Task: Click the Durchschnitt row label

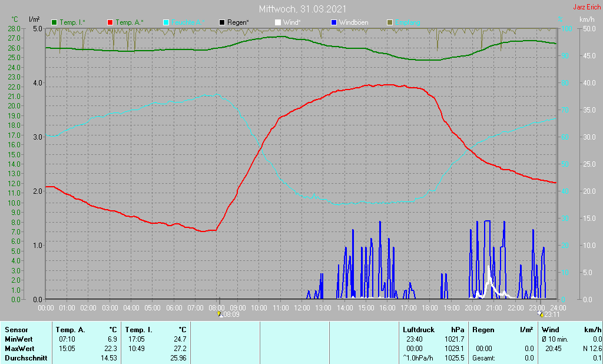Action: coord(26,358)
